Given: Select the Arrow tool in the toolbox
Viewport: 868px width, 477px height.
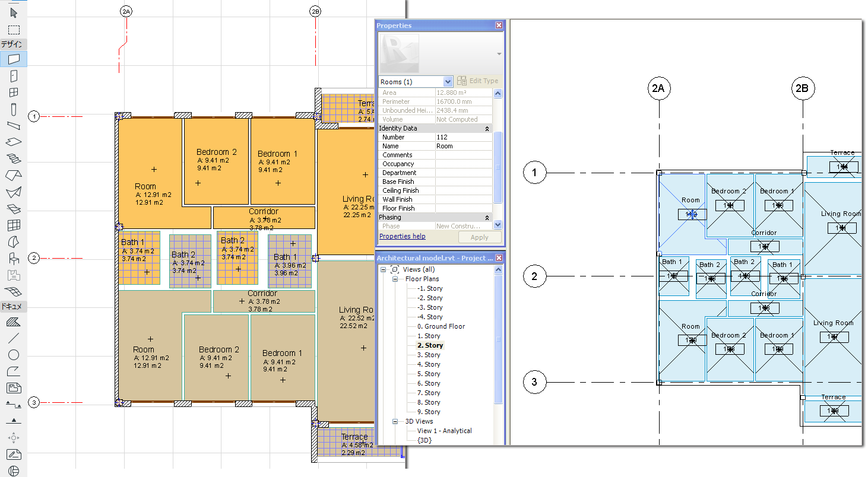Looking at the screenshot, I should [x=14, y=12].
